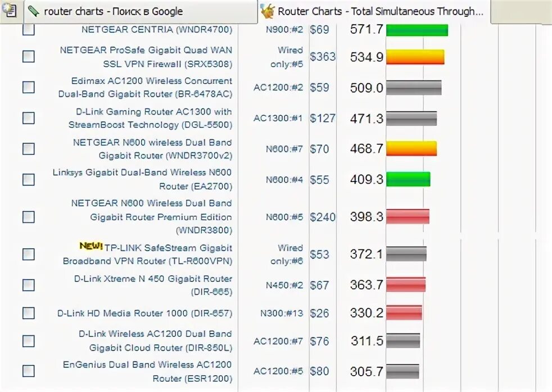Click the $80 price link
552x392 pixels.
319,371
